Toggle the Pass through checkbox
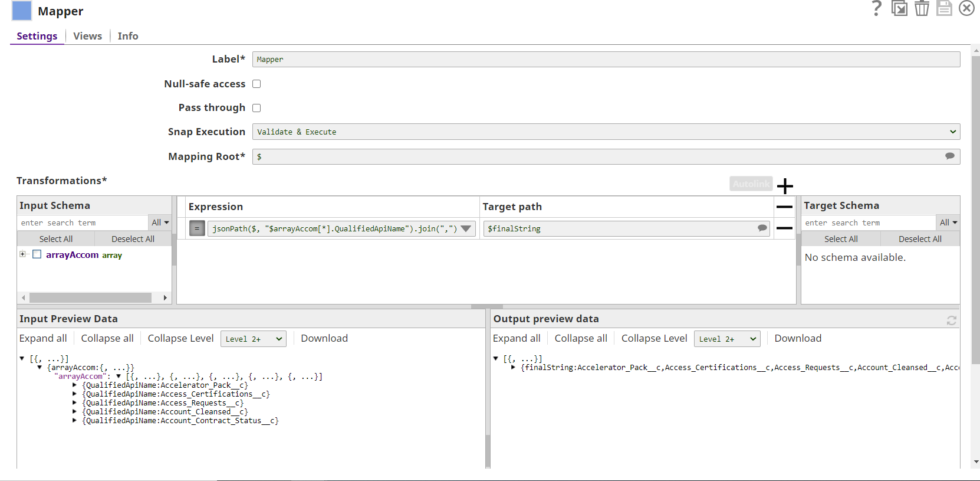 (256, 108)
